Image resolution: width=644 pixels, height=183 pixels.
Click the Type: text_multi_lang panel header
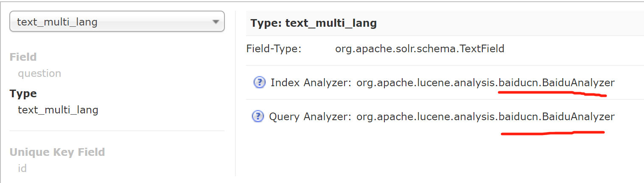(314, 23)
